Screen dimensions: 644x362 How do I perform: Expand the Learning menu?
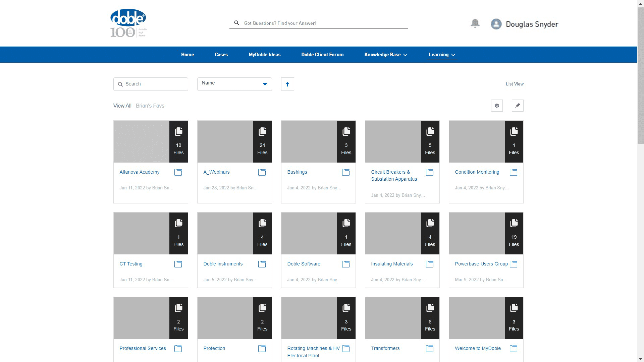coord(442,55)
